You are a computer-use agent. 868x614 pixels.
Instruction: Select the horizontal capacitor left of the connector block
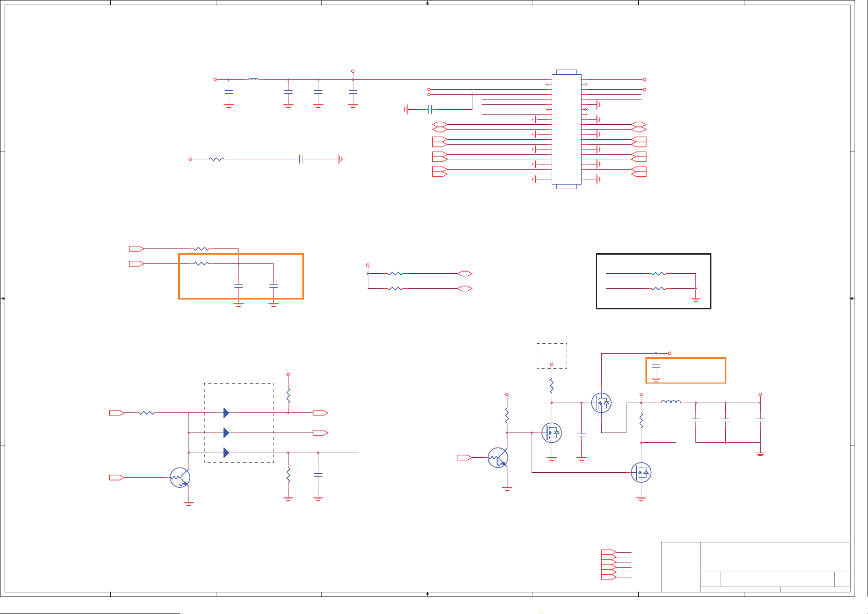430,109
